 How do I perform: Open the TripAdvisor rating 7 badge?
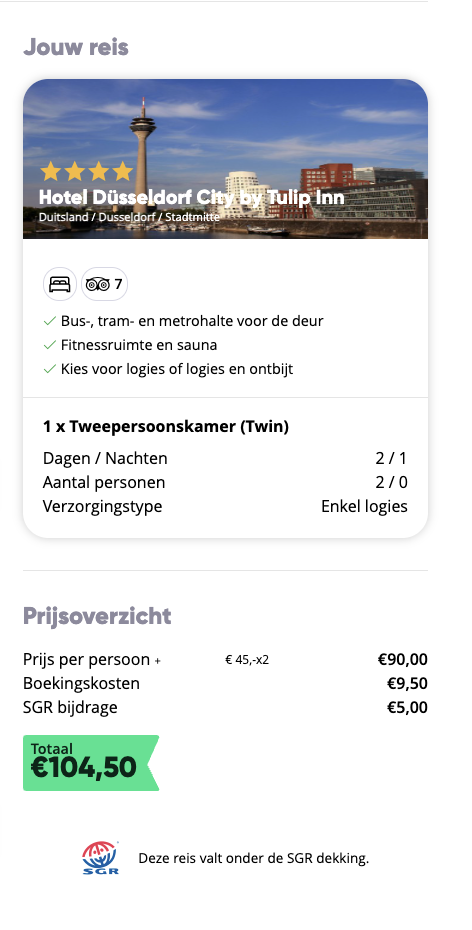tap(104, 285)
